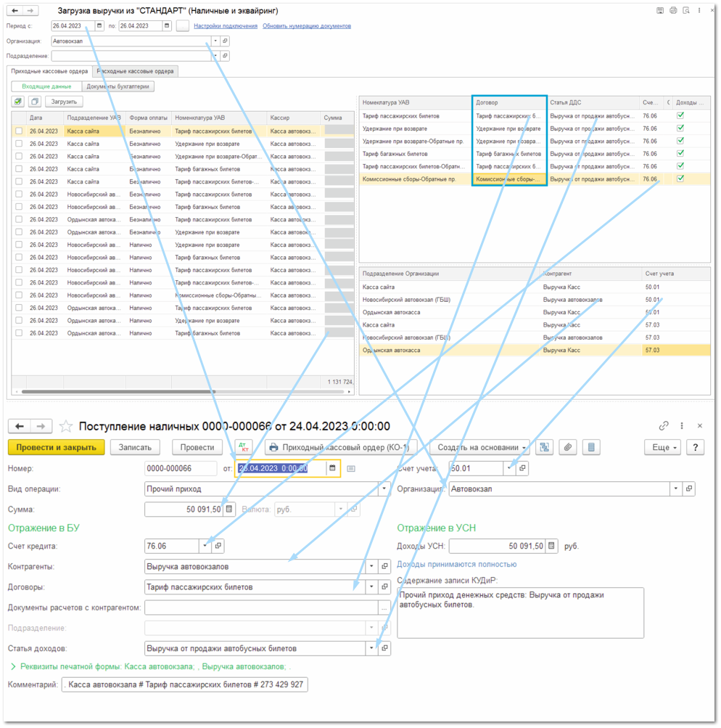Click the printer icon in top-right toolbar
The height and width of the screenshot is (728, 721).
pos(673,11)
